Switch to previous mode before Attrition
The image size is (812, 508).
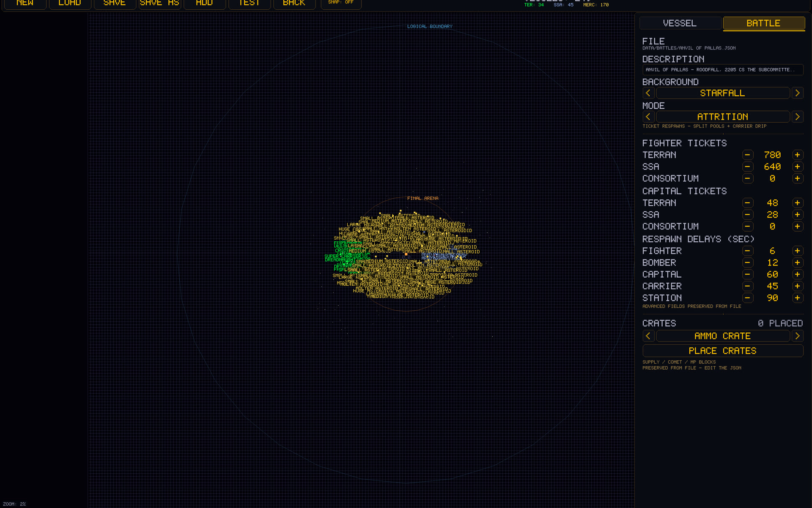[x=648, y=117]
